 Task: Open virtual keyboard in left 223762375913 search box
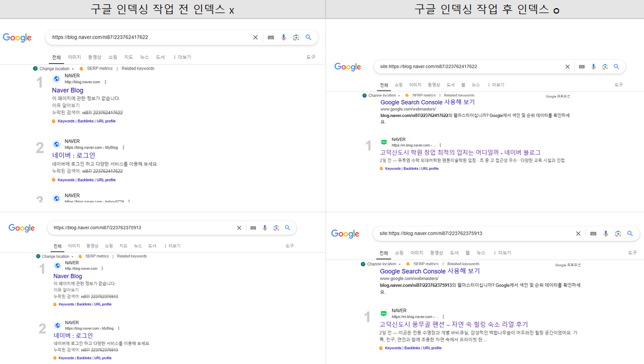pyautogui.click(x=253, y=228)
